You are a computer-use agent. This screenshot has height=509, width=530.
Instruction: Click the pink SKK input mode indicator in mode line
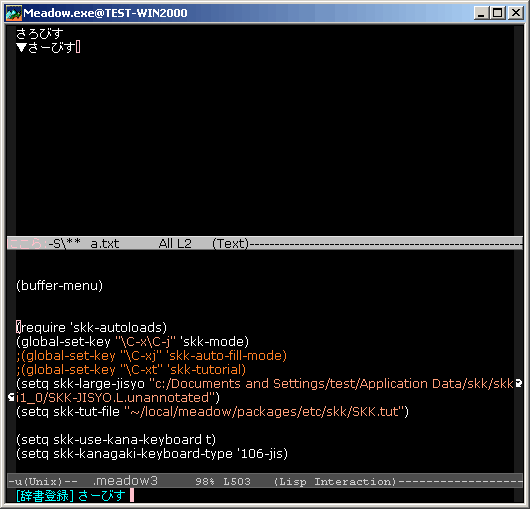[x=28, y=243]
